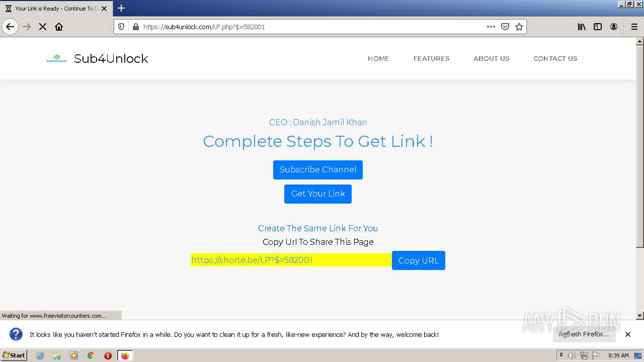This screenshot has width=644, height=362.
Task: Open ABOUT US in site navigation
Action: click(x=491, y=58)
